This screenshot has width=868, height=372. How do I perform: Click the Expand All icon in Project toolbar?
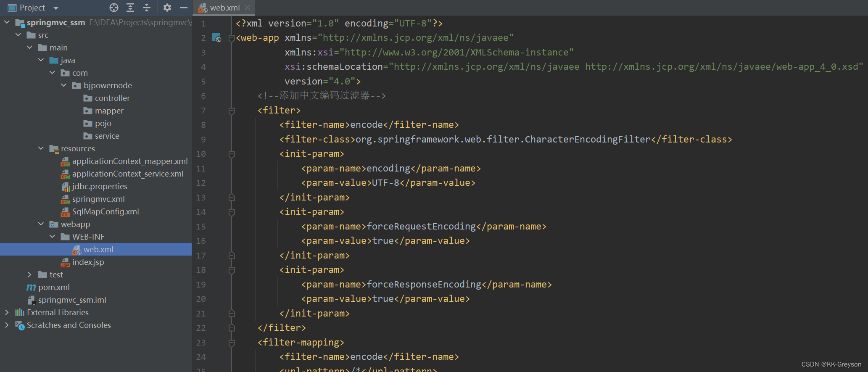130,8
